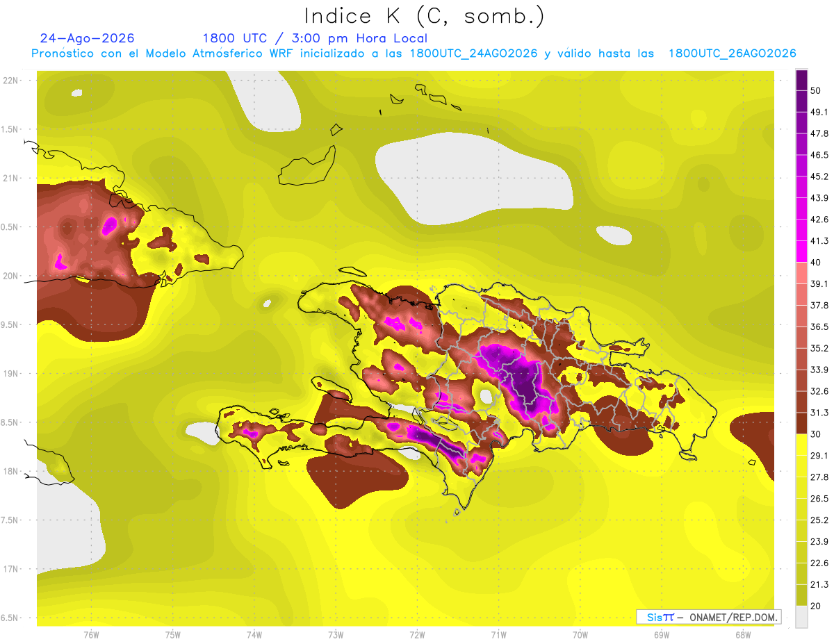The height and width of the screenshot is (644, 834).
Task: Click the 'Indice K (C, somb.)' title
Action: [425, 17]
